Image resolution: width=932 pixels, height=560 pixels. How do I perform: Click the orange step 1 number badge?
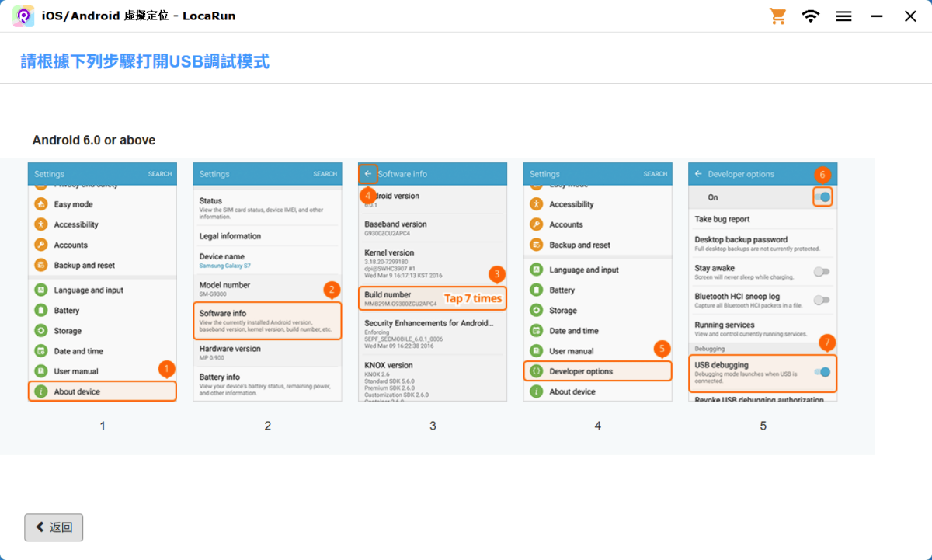click(x=166, y=369)
